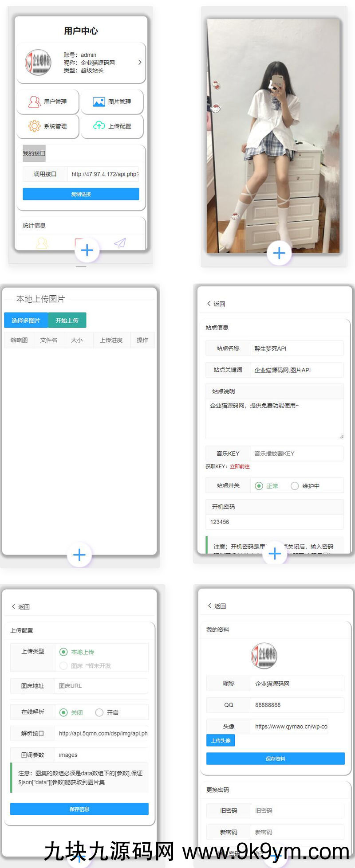Image resolution: width=355 pixels, height=868 pixels.
Task: Open 系统管理 gear settings icon
Action: click(34, 126)
